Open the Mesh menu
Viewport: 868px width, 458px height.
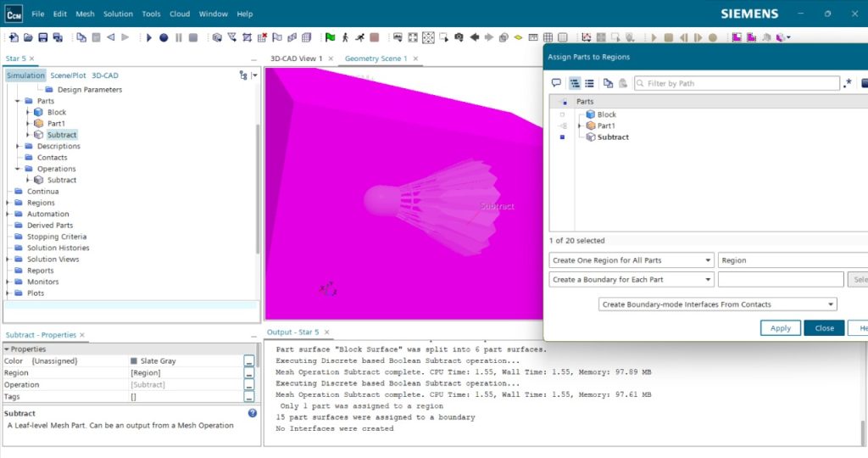(85, 14)
